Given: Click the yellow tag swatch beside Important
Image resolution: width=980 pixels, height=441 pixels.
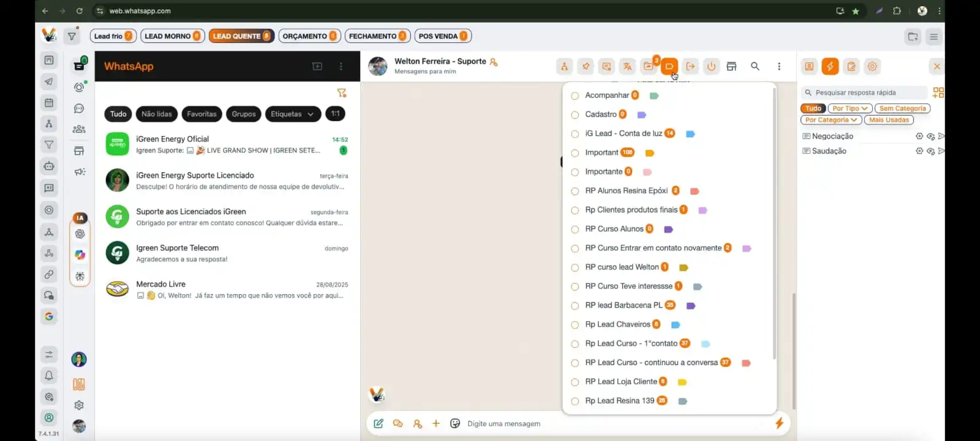Looking at the screenshot, I should [650, 153].
